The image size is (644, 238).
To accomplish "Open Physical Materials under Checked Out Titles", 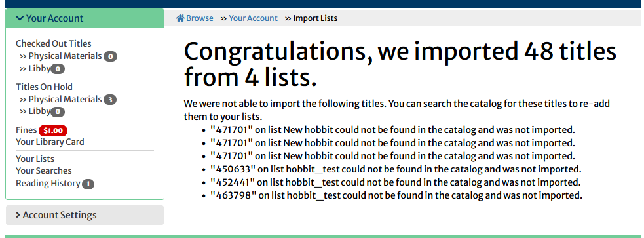I will click(x=65, y=56).
